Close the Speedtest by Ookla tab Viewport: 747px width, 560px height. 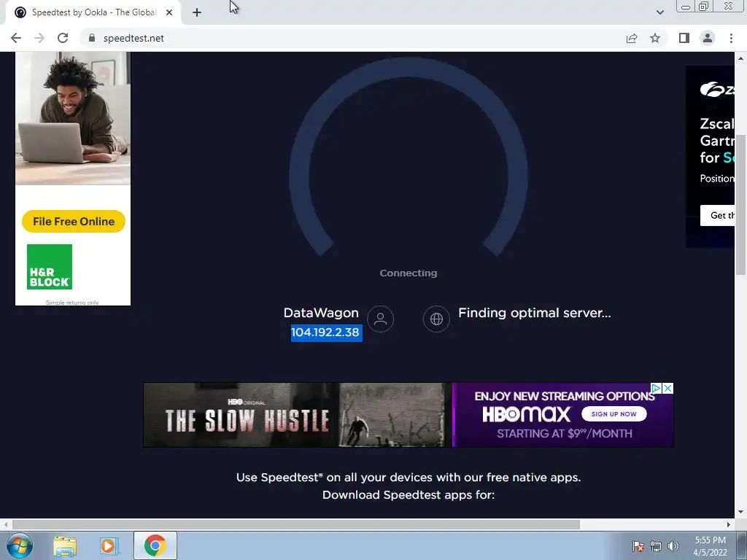pyautogui.click(x=169, y=13)
